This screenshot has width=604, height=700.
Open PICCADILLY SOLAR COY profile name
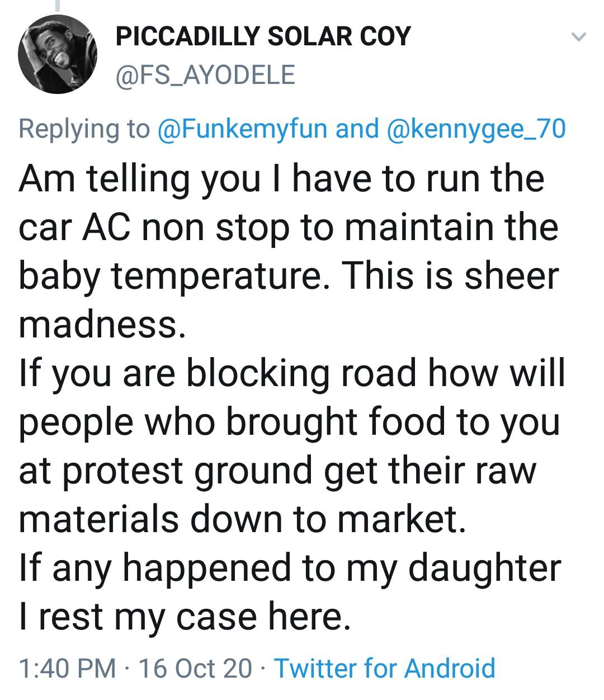click(x=263, y=36)
